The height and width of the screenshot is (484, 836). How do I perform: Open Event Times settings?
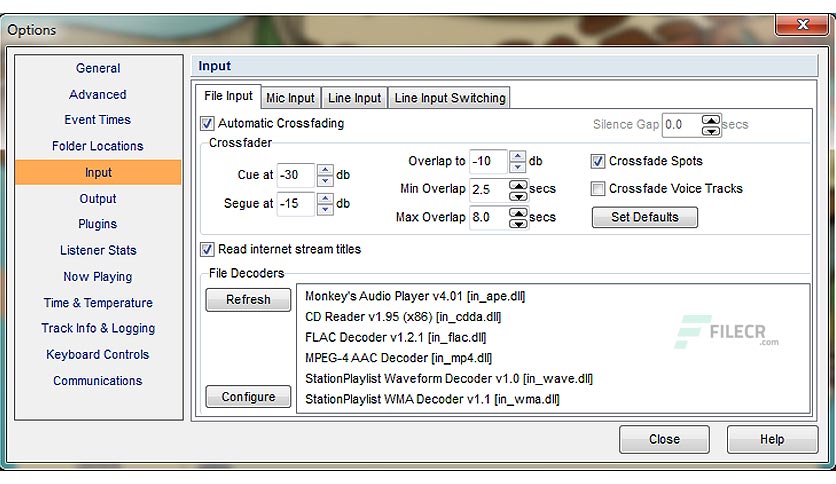(x=98, y=120)
